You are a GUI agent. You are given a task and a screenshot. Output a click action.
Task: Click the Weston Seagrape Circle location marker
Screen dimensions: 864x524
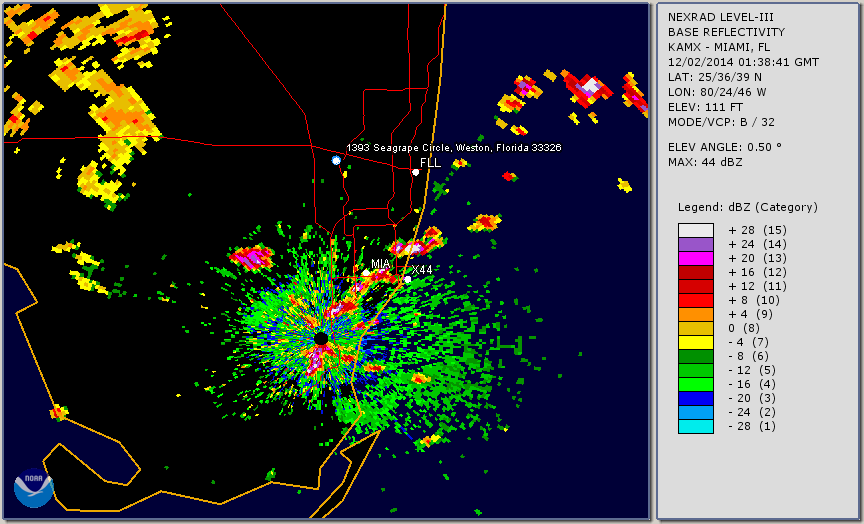tap(336, 160)
